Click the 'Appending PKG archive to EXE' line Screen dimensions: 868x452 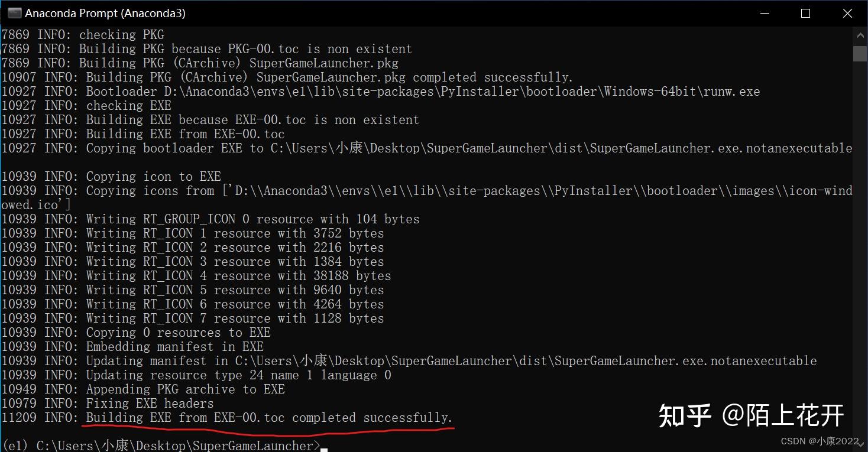click(143, 389)
